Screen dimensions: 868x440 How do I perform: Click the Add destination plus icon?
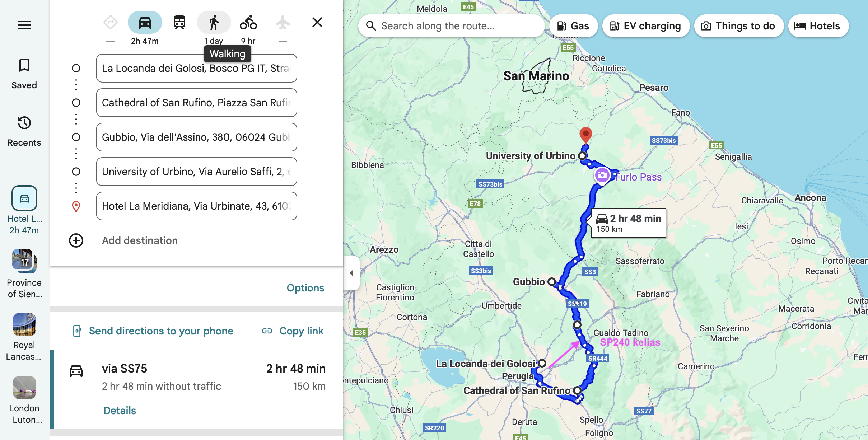pos(76,240)
